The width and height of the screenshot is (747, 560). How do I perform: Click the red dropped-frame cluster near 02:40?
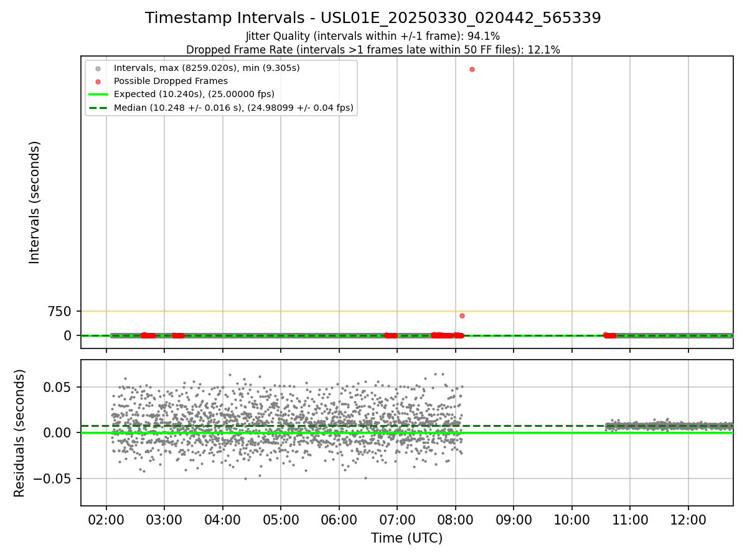coord(148,335)
